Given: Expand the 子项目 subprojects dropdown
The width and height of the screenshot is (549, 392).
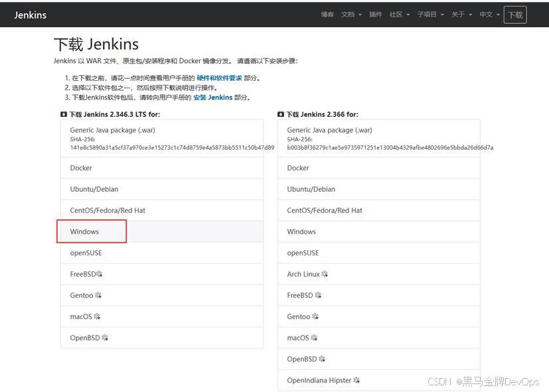Looking at the screenshot, I should pos(431,15).
